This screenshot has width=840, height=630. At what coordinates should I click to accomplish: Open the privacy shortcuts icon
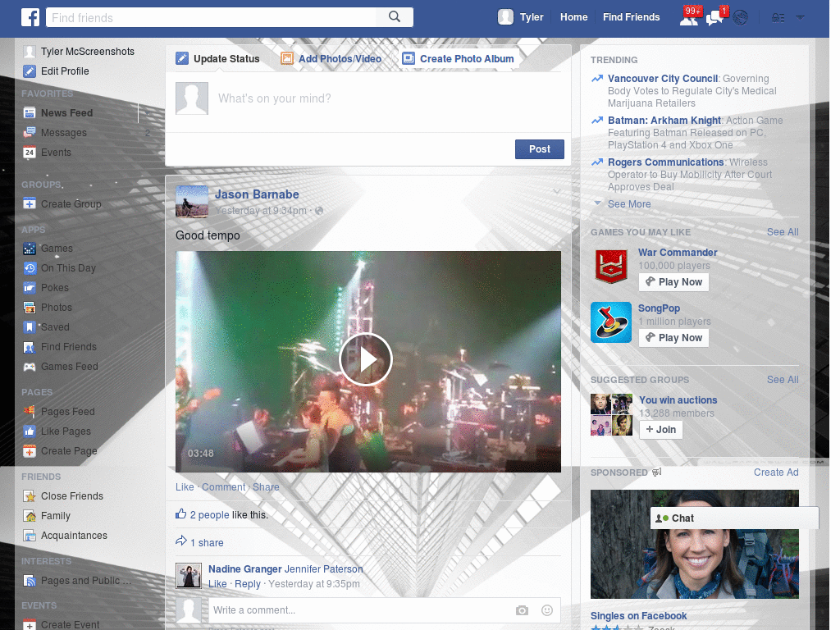pos(778,18)
